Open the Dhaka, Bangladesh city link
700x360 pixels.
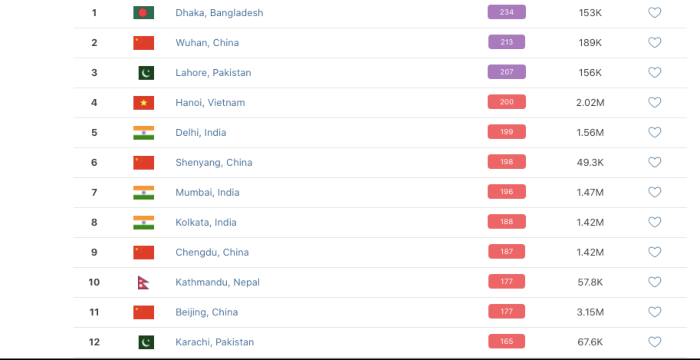click(219, 13)
